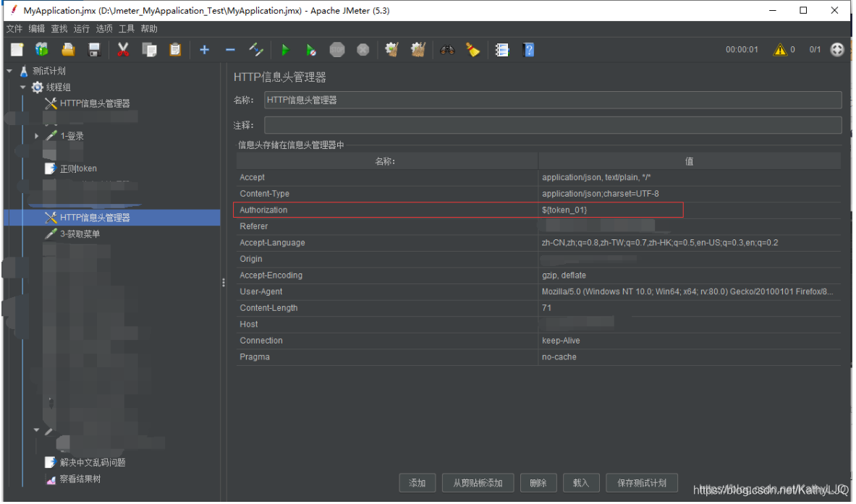
Task: Select 察看结果树 listener in the tree
Action: (x=80, y=479)
